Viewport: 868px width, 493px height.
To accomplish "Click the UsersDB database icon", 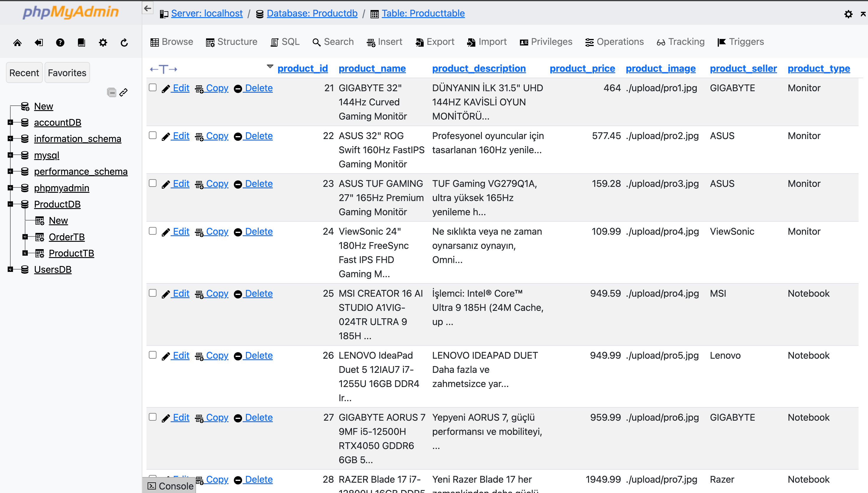I will 25,270.
